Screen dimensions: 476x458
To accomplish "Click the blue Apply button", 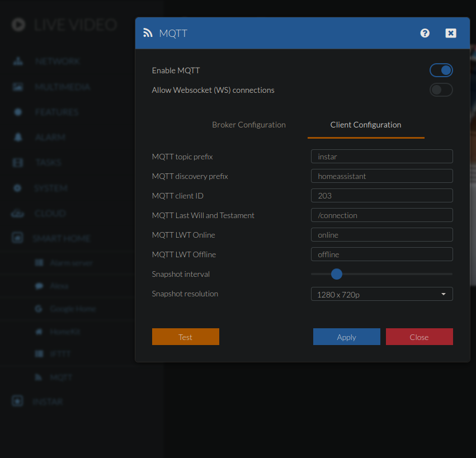I will point(346,337).
